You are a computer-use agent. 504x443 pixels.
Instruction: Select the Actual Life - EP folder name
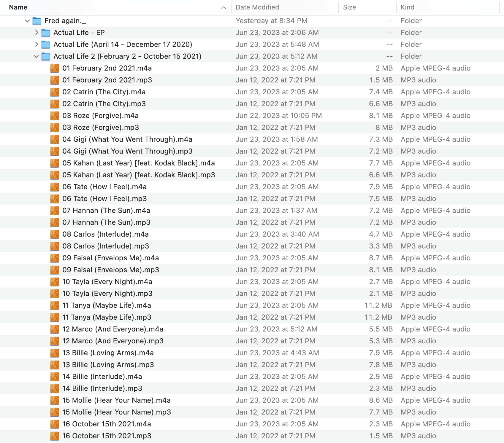(79, 33)
